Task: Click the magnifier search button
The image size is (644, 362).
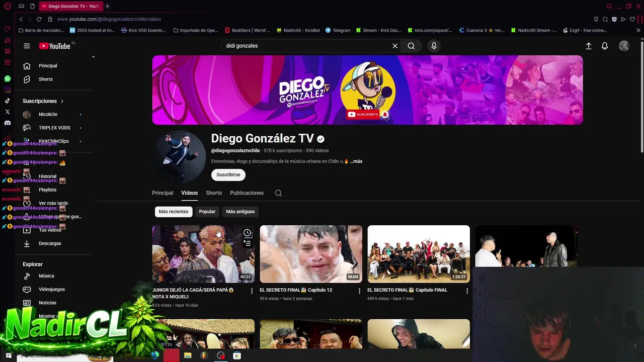Action: 411,46
